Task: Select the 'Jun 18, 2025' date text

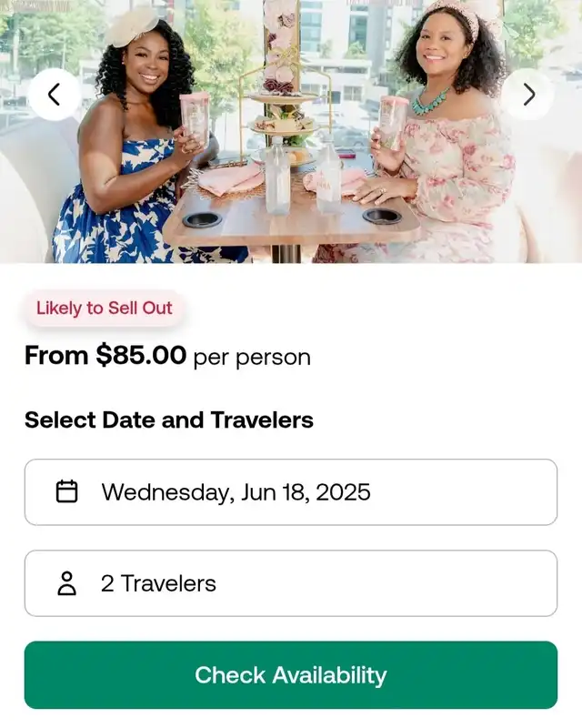Action: click(x=306, y=492)
